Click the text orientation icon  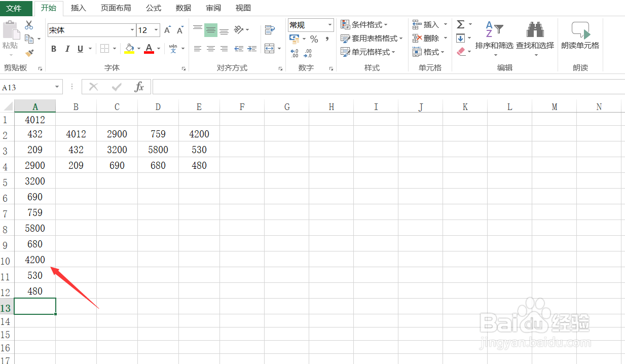tap(239, 30)
